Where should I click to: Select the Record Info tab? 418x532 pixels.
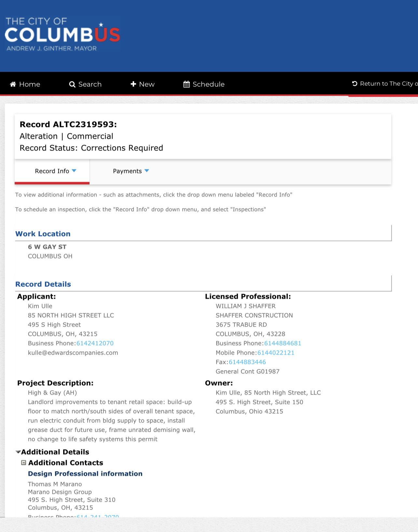point(52,171)
